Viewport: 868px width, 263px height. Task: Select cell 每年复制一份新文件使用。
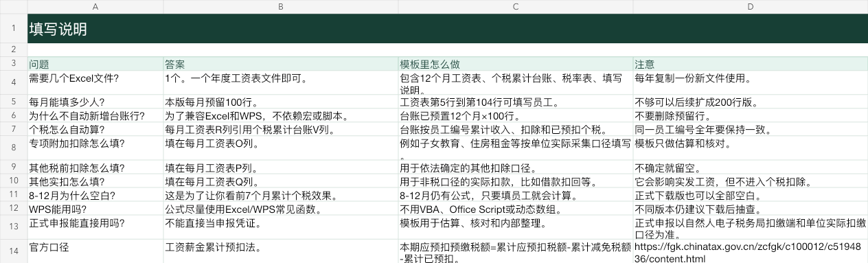click(751, 82)
